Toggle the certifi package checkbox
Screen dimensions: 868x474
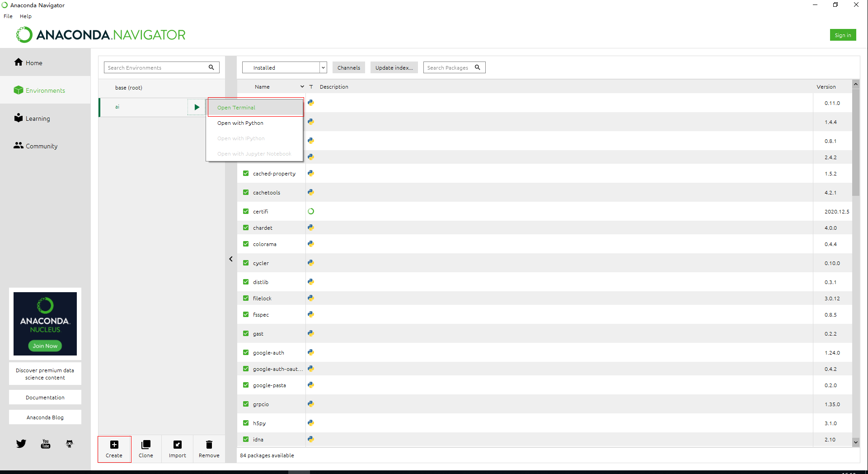tap(246, 211)
